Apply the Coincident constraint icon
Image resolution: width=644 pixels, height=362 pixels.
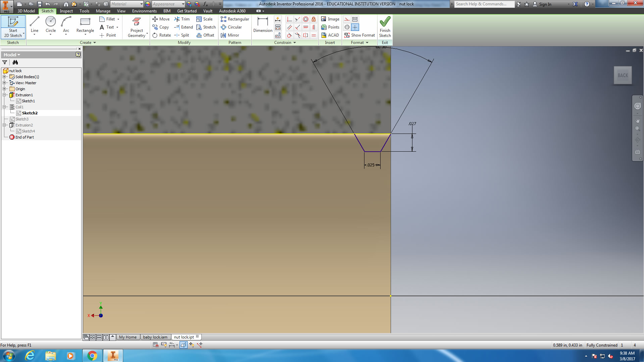[289, 19]
